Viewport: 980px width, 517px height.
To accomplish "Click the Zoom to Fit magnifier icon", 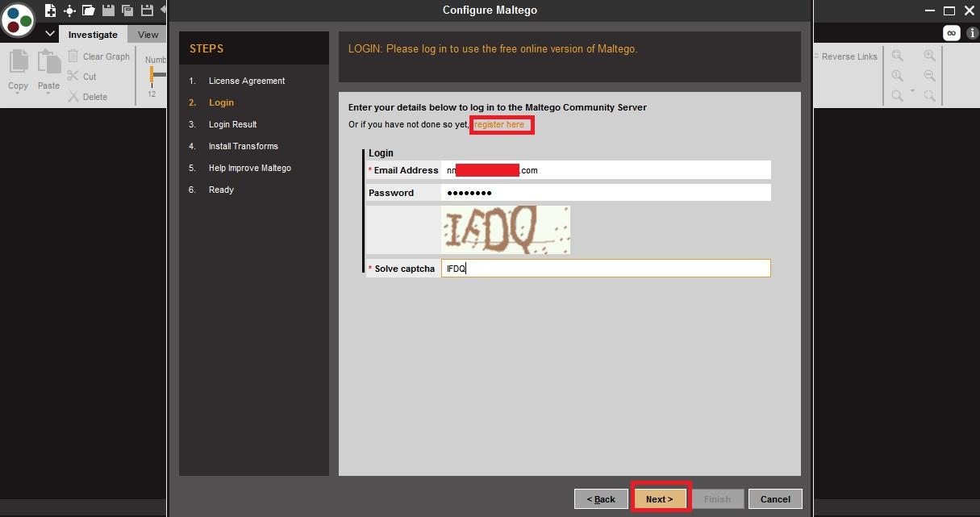I will (897, 56).
